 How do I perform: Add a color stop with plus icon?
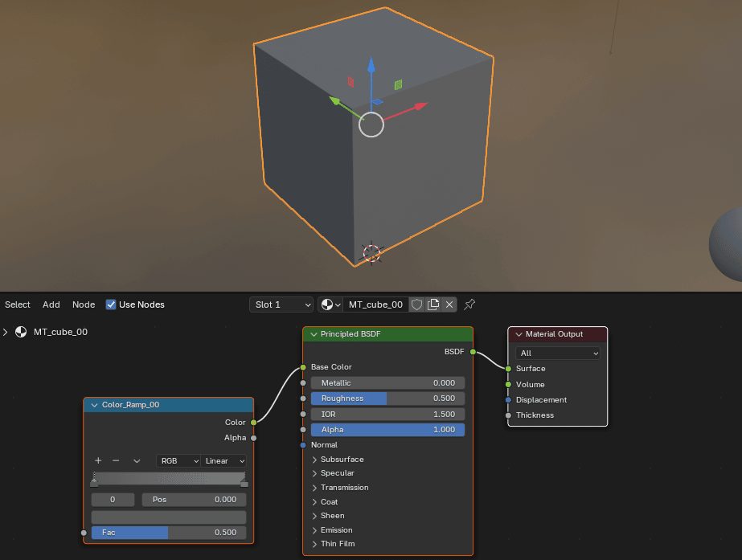[x=98, y=460]
